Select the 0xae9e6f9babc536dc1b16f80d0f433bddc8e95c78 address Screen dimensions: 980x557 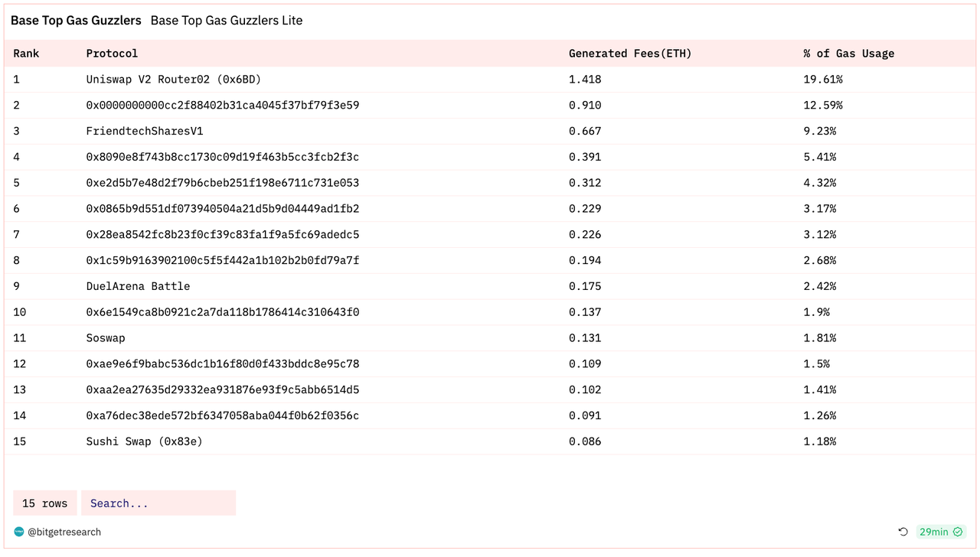[223, 364]
